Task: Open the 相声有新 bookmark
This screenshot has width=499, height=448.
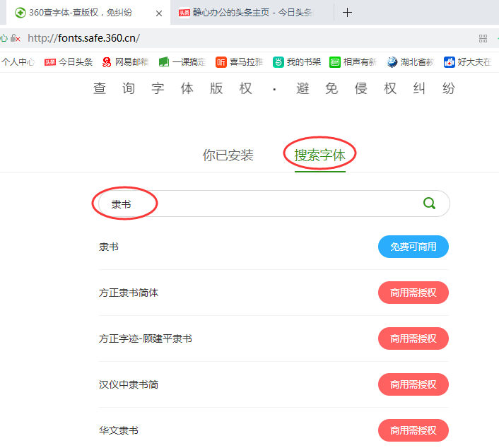Action: [x=353, y=62]
